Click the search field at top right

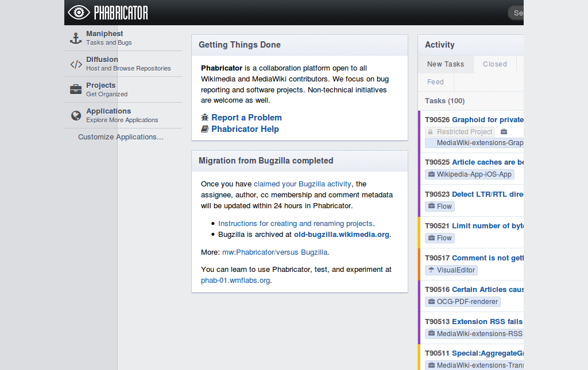point(519,13)
